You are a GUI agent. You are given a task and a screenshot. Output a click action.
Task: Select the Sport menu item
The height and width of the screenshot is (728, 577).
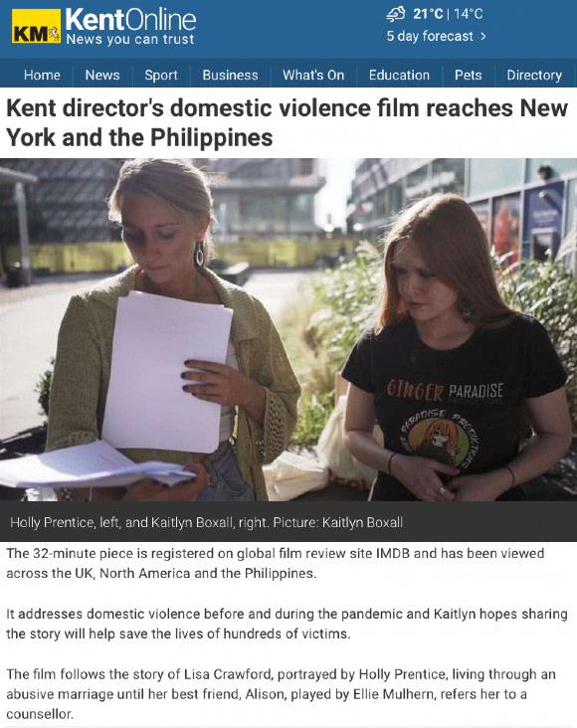click(161, 75)
